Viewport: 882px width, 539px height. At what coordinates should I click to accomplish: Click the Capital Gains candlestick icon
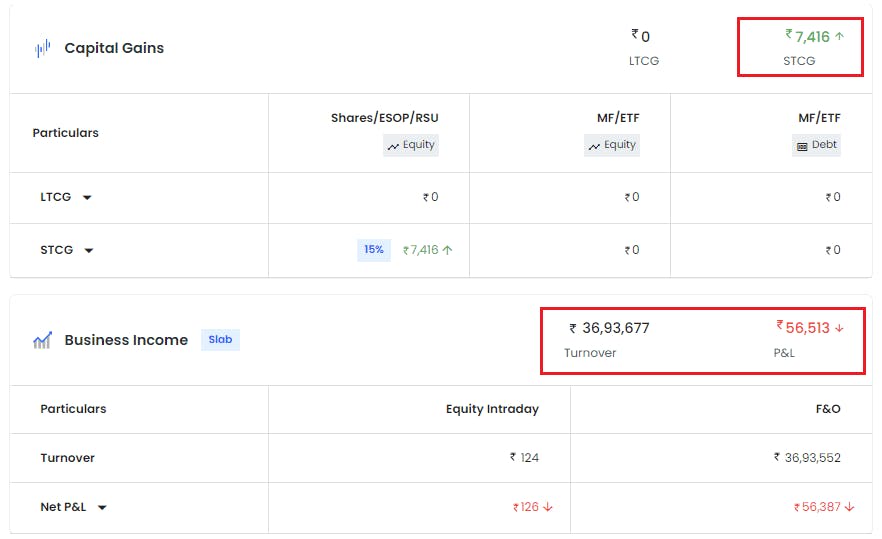tap(42, 48)
